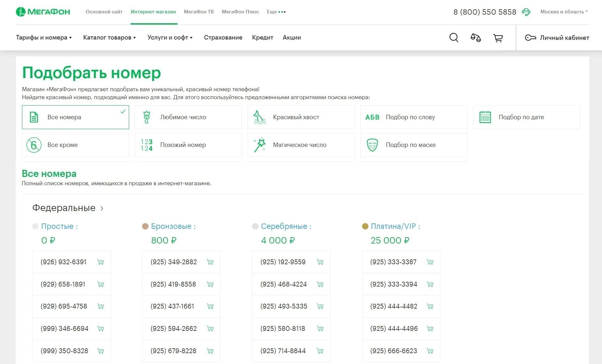Click the Личный кабинет link text
602x364 pixels.
(x=564, y=38)
